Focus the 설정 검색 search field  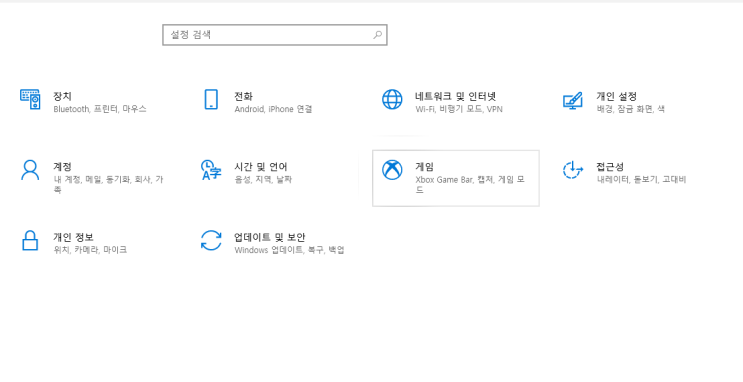coord(275,35)
